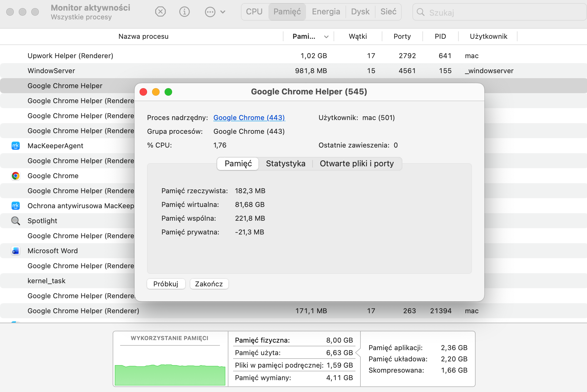The height and width of the screenshot is (392, 587).
Task: Click the Pamięć użyta 6,63 GB value
Action: (339, 353)
